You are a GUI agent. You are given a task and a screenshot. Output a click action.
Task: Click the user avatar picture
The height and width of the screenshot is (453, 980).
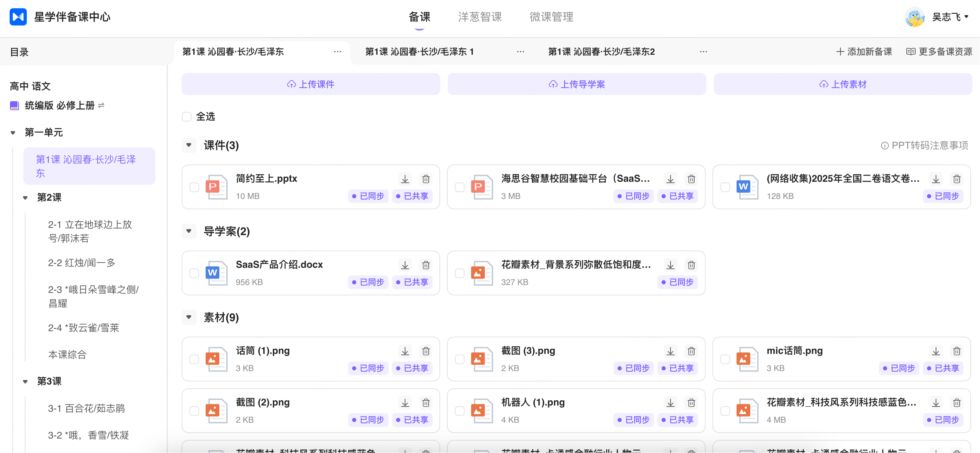point(915,17)
